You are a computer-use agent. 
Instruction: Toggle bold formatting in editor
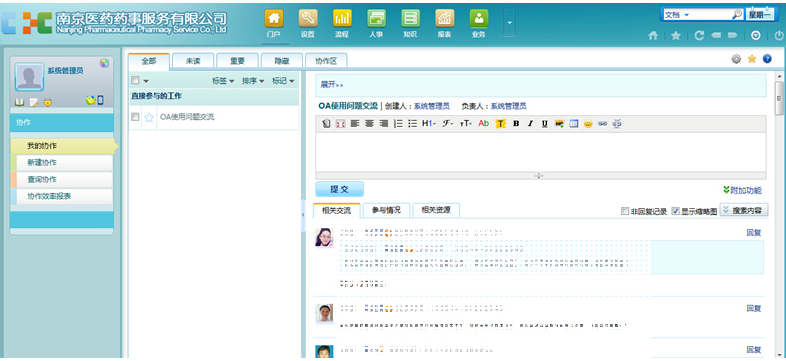pyautogui.click(x=516, y=123)
